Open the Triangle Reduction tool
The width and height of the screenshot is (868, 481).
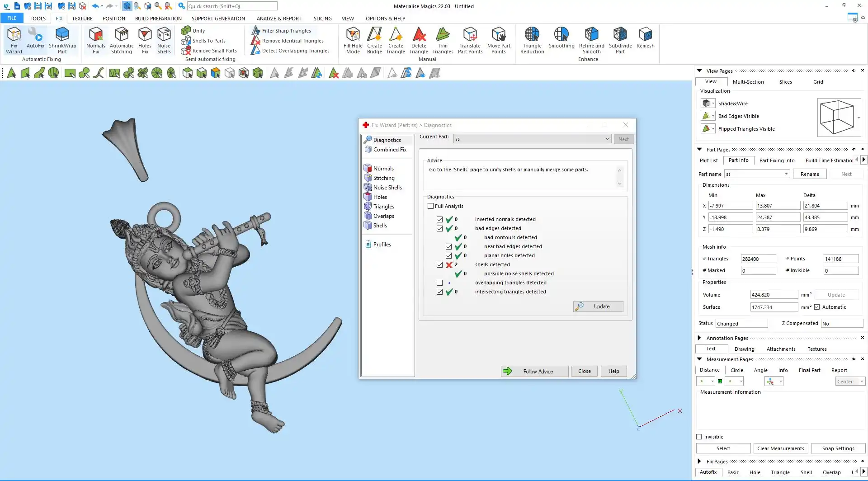[x=532, y=40]
